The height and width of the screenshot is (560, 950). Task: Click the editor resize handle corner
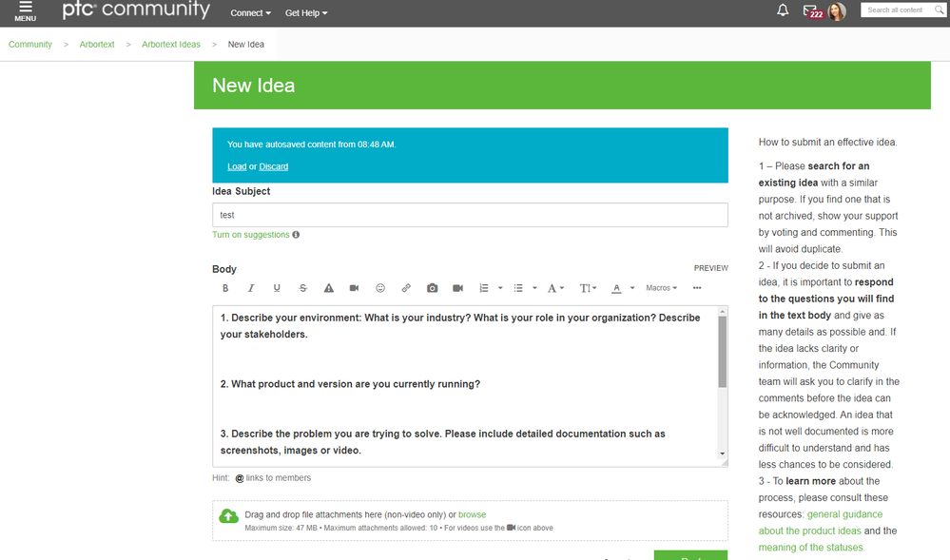(724, 462)
